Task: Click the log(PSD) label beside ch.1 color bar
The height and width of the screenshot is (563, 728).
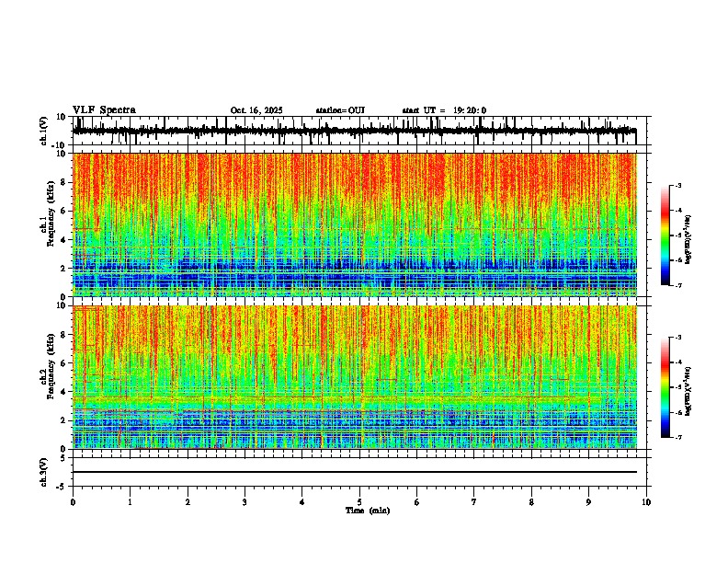Action: (688, 240)
